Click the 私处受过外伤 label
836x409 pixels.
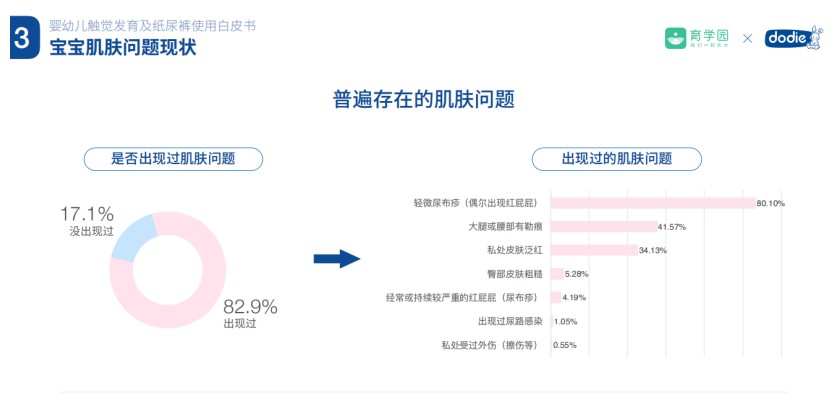pos(489,346)
